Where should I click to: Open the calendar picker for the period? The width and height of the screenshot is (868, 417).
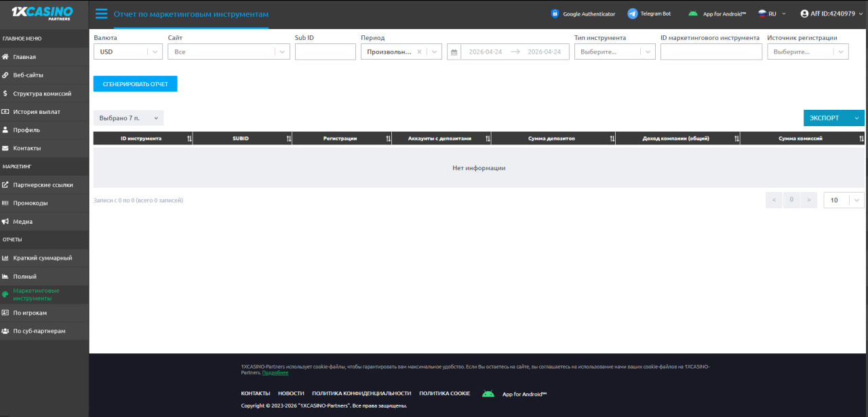(453, 51)
